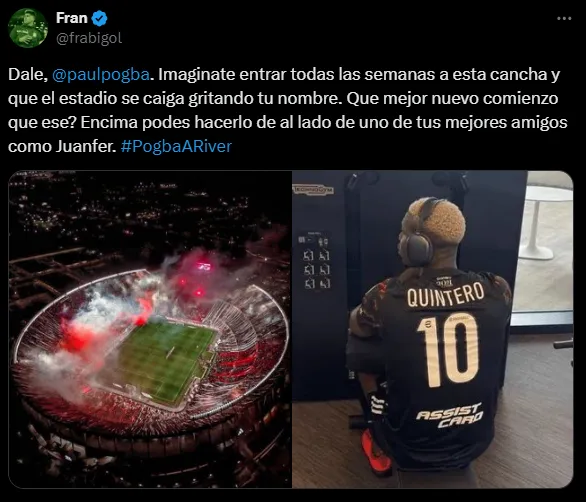Click the exercise pictogram sticker on the machine
Image resolution: width=586 pixels, height=502 pixels.
click(315, 261)
